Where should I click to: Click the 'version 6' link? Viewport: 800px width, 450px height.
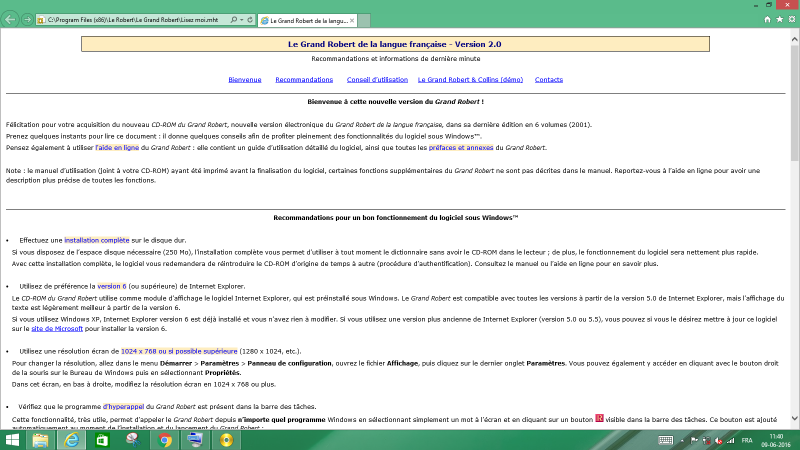[112, 286]
